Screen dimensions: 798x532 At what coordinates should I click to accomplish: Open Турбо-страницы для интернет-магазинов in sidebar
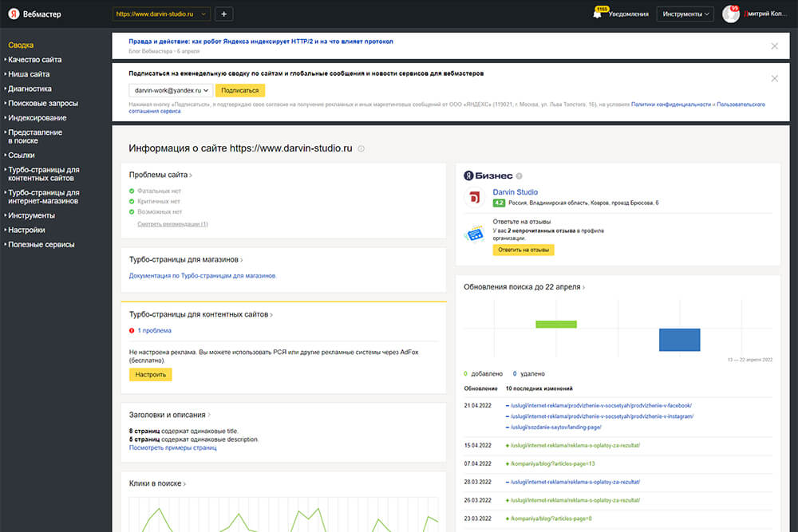[x=43, y=197]
